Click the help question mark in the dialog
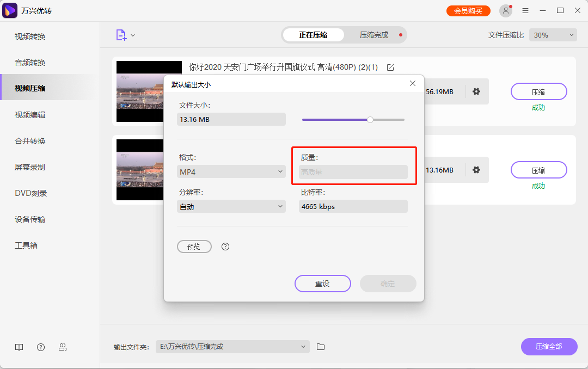Screen dimensions: 588x369 pos(225,247)
